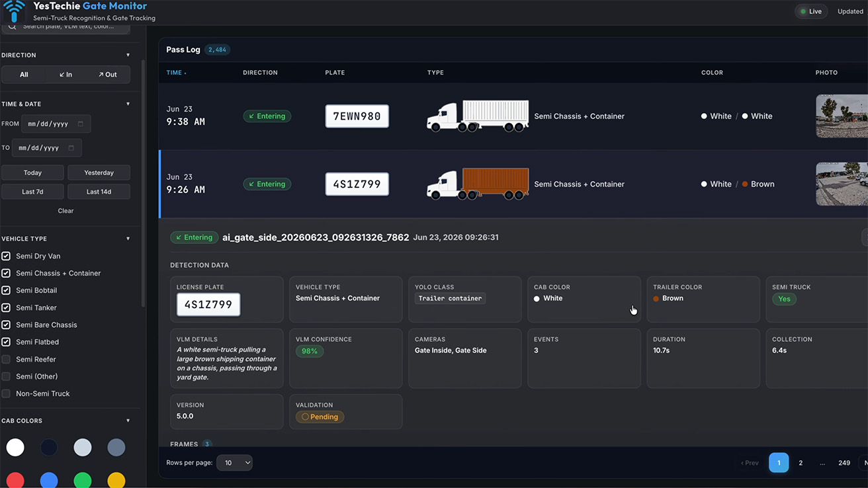Uncheck Semi Tanker vehicle type
Image resolution: width=868 pixels, height=488 pixels.
[6, 307]
